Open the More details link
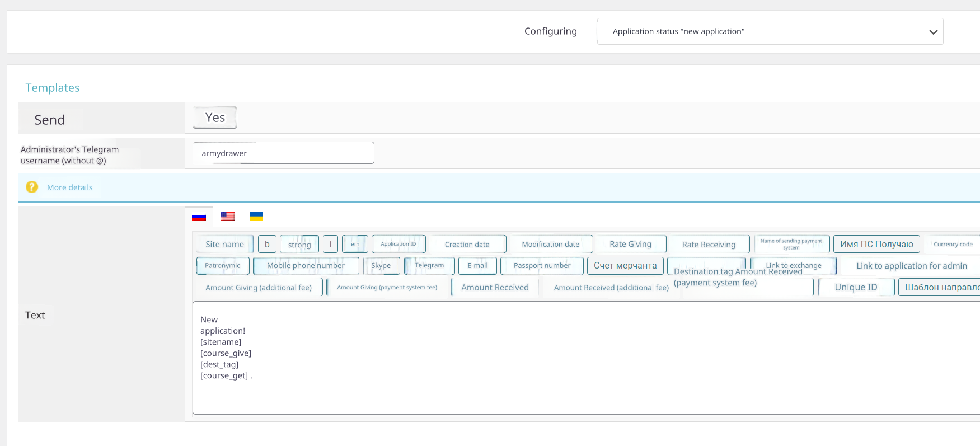The image size is (980, 446). [69, 187]
